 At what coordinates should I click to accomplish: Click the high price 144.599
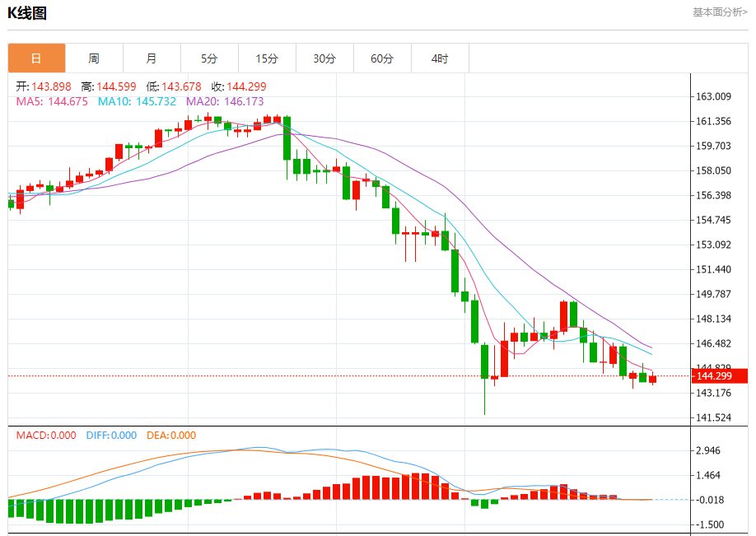pyautogui.click(x=116, y=86)
